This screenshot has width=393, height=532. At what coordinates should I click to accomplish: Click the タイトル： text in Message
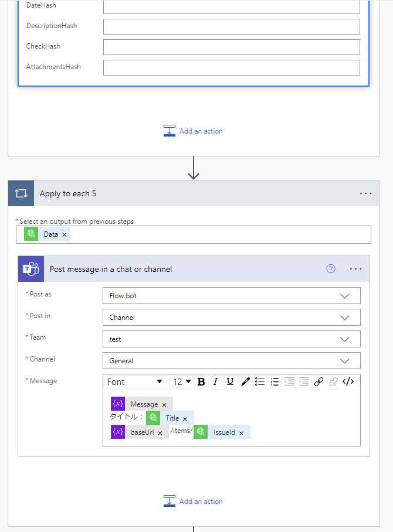click(126, 417)
